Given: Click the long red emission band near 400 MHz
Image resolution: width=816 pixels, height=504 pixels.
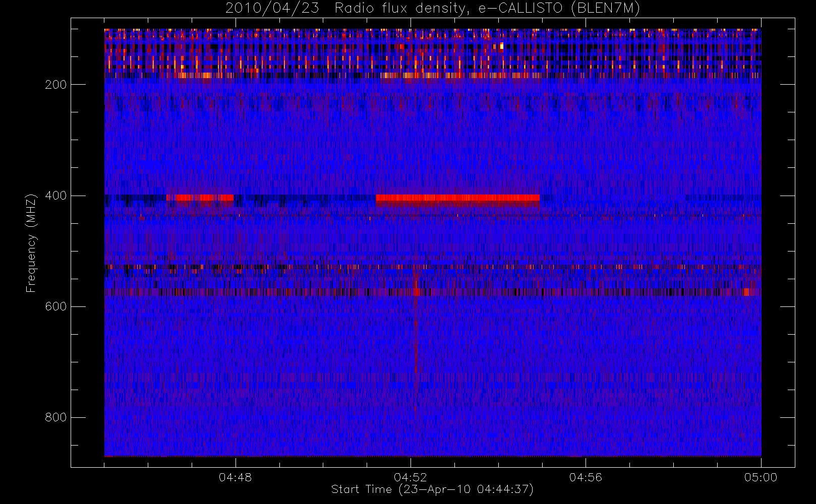Looking at the screenshot, I should 457,198.
